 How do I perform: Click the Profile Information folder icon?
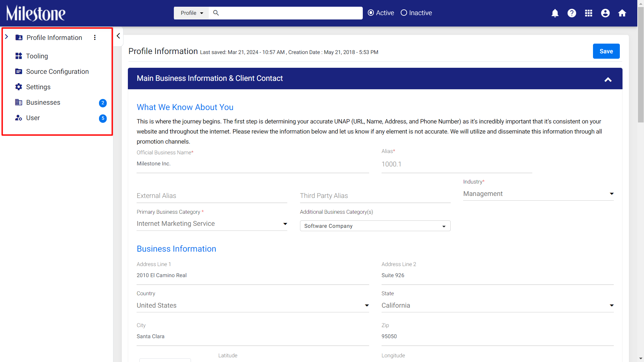click(19, 38)
